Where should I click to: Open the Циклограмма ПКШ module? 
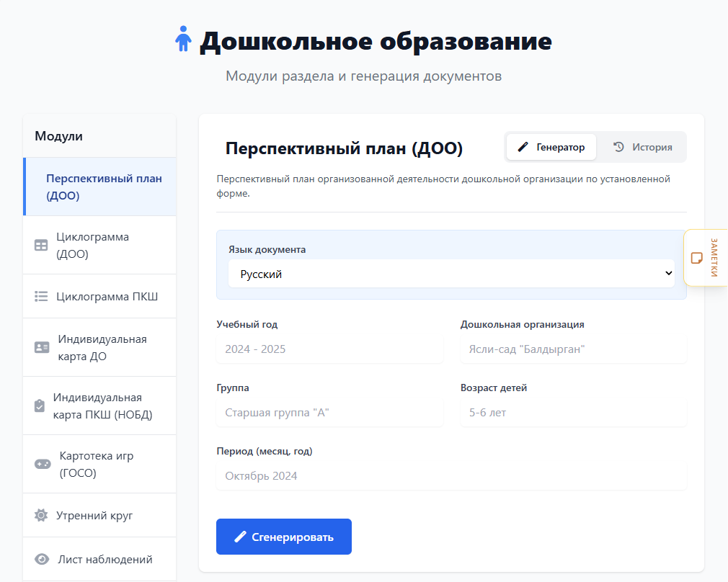(99, 296)
